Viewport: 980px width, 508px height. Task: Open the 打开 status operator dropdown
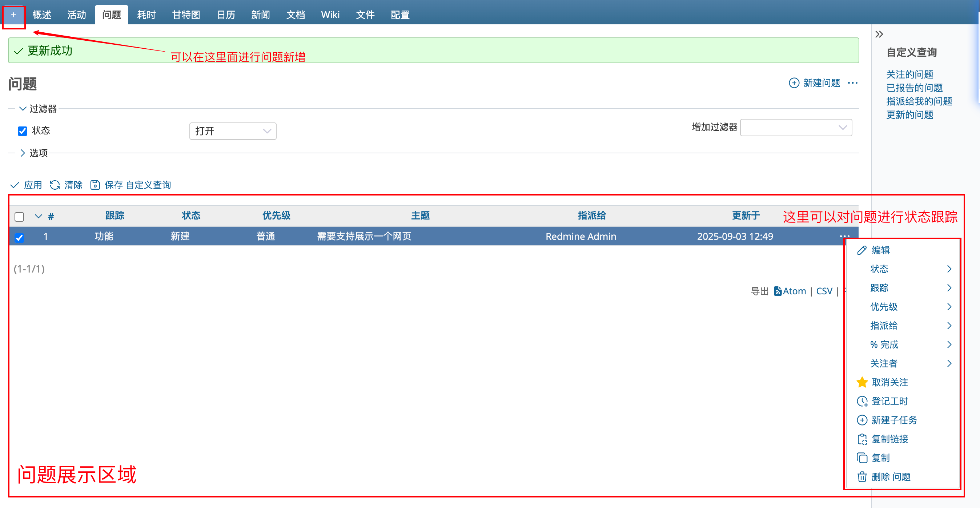point(233,131)
